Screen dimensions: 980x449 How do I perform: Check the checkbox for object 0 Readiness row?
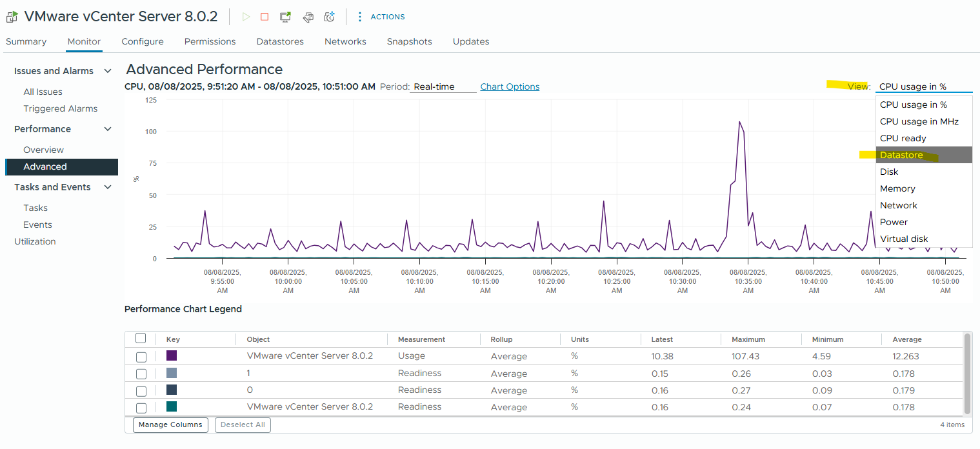point(141,391)
